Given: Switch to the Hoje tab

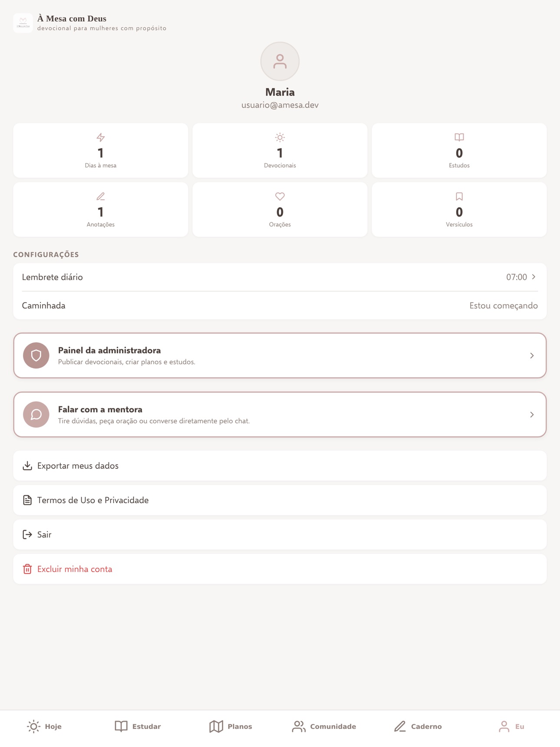Looking at the screenshot, I should click(x=44, y=726).
